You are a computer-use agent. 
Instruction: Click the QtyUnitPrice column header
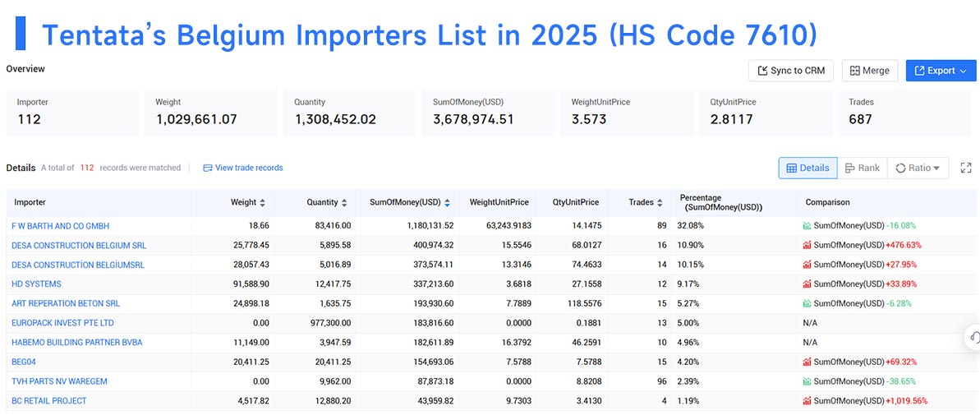(x=576, y=202)
